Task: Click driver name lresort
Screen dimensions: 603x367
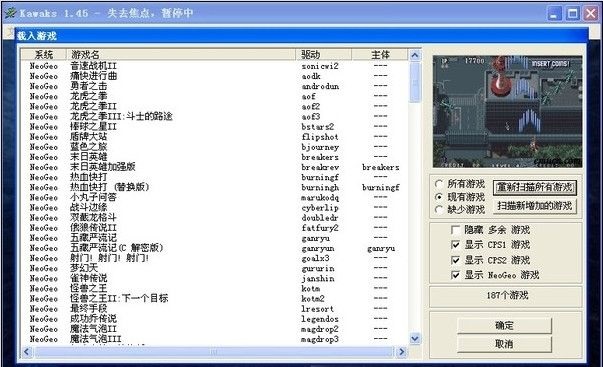Action: 317,309
